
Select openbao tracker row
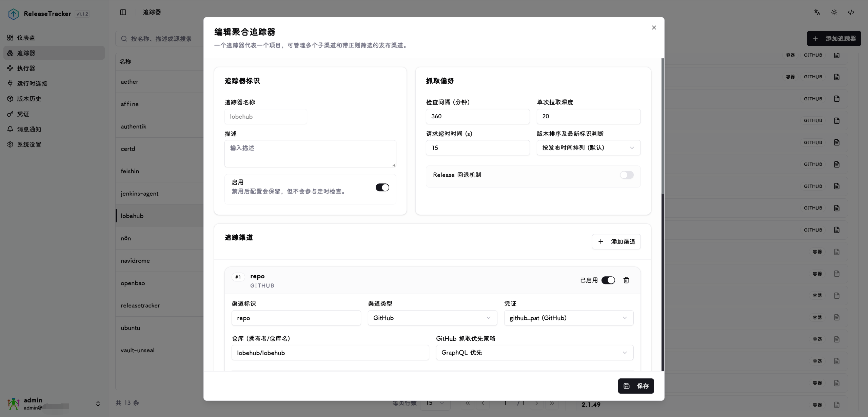click(160, 283)
